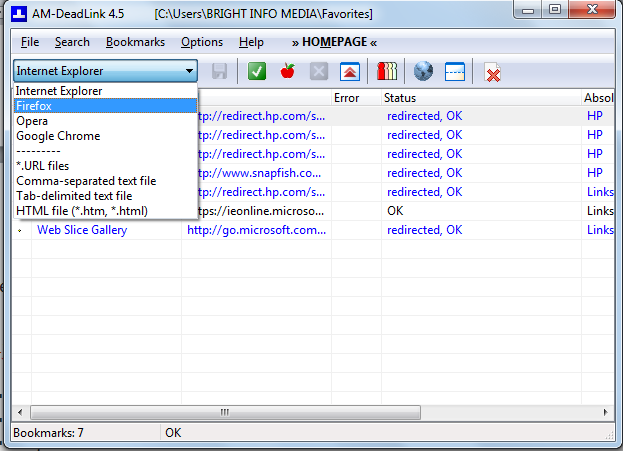623x451 pixels.
Task: Select HTML file (*.htm, *.html) option
Action: click(105, 211)
